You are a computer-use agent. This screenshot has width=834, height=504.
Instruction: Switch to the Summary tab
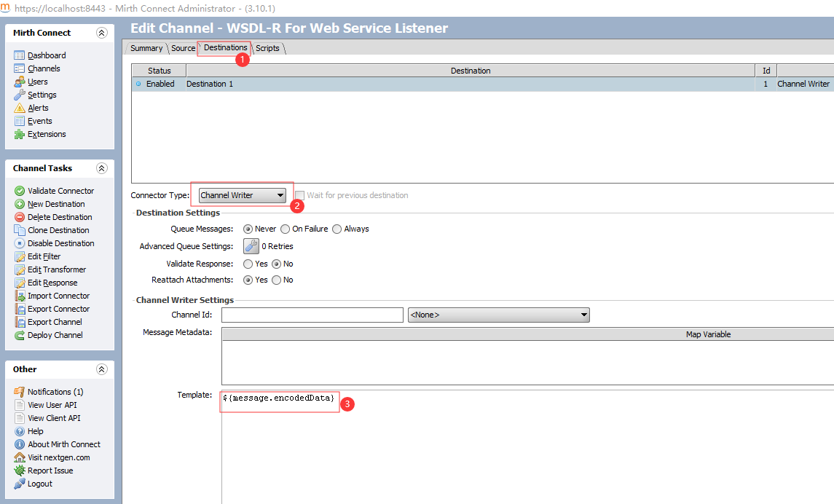tap(146, 48)
